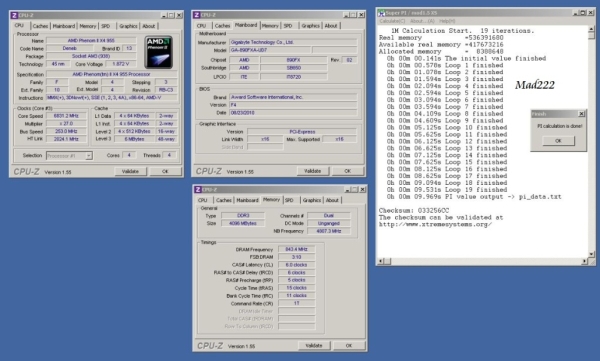Click the AMD Phenom II logo image

pyautogui.click(x=158, y=52)
